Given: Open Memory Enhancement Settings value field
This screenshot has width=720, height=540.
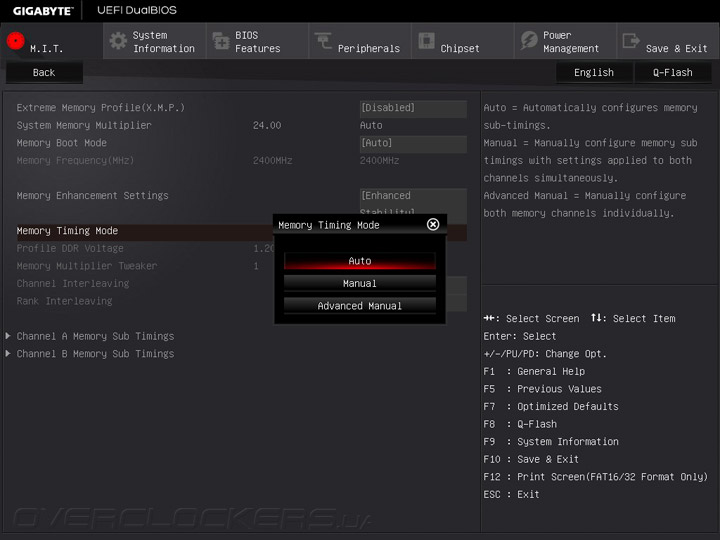Looking at the screenshot, I should (x=413, y=201).
